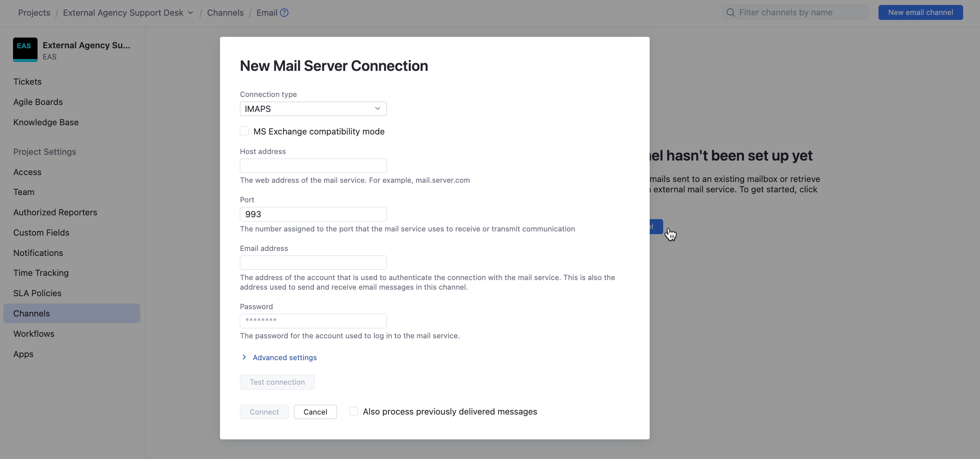
Task: Go to Projects via the breadcrumb
Action: pos(34,12)
